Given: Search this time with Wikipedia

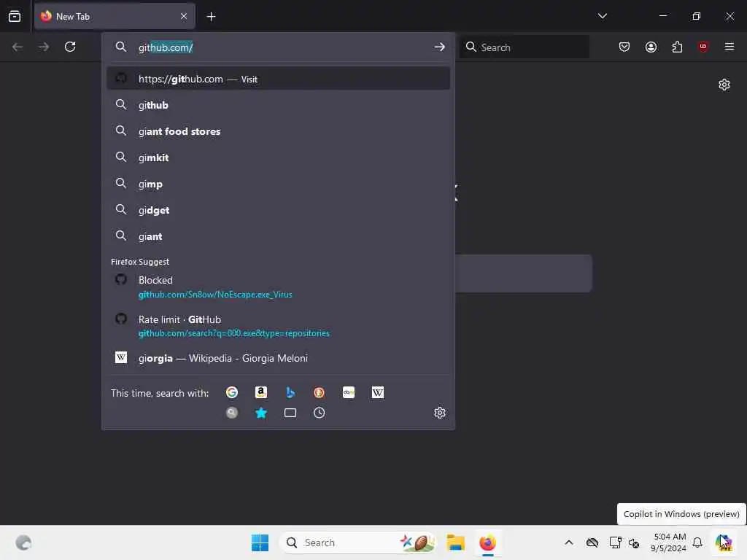Looking at the screenshot, I should (x=378, y=392).
